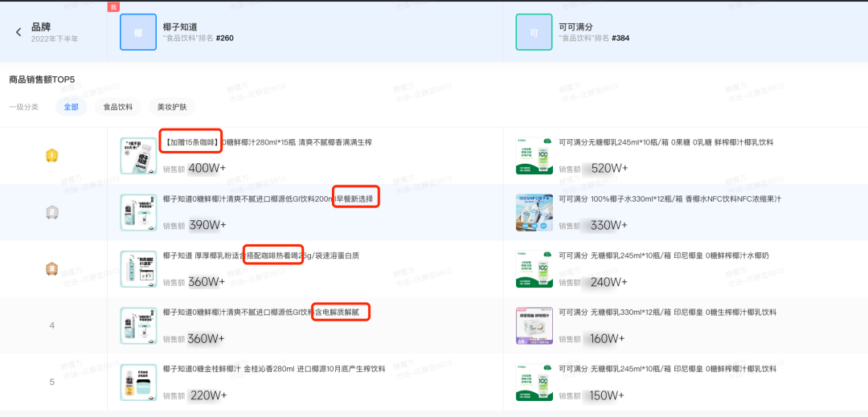Open the 0糖金桂鲜椰汁 product title
This screenshot has height=417, width=868.
[274, 369]
